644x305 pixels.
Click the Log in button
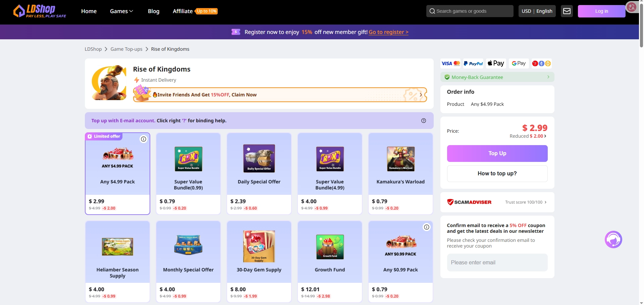click(601, 11)
